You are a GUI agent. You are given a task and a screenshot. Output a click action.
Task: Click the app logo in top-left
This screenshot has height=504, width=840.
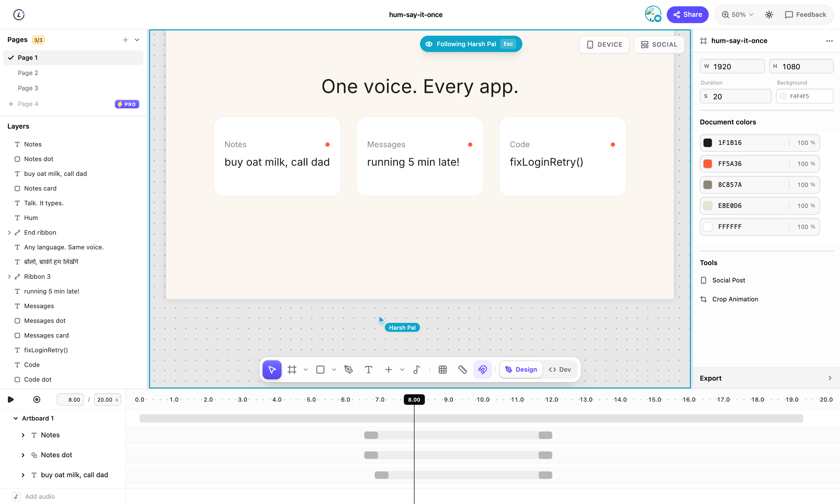[x=19, y=15]
